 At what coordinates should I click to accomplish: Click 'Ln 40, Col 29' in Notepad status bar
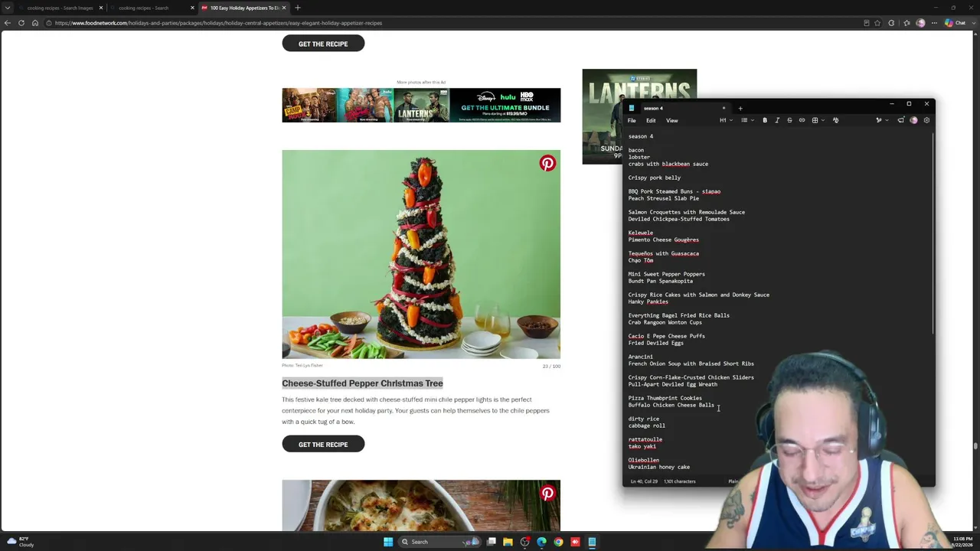tap(645, 481)
